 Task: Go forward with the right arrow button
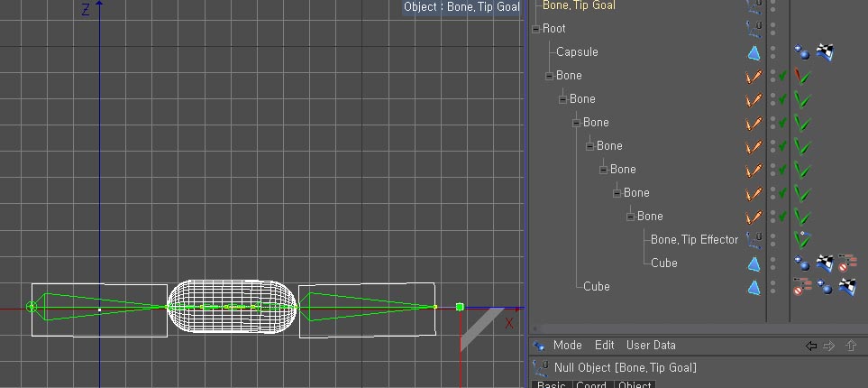click(828, 346)
